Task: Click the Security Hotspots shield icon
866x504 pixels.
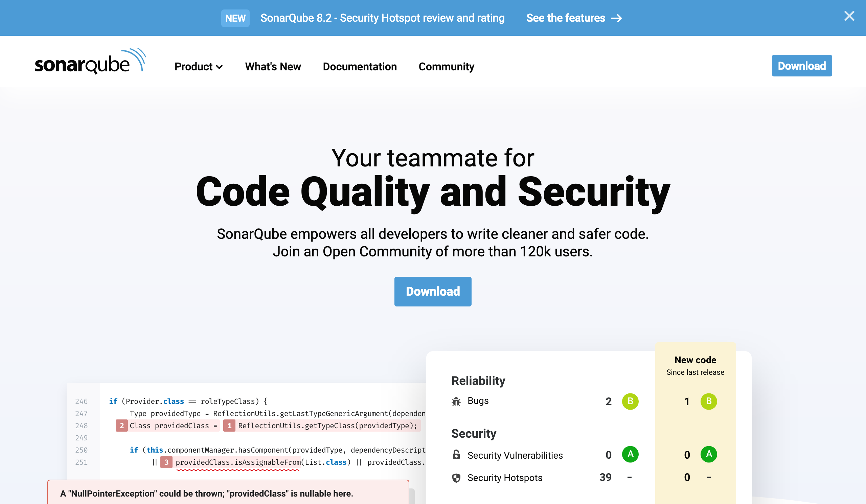Action: click(x=456, y=478)
